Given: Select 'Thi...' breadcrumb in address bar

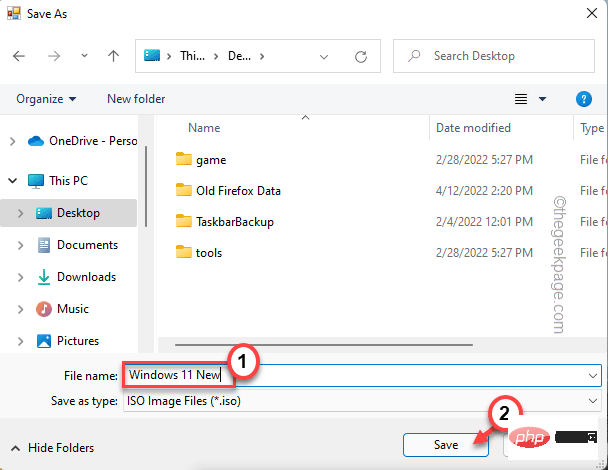Looking at the screenshot, I should click(x=192, y=56).
